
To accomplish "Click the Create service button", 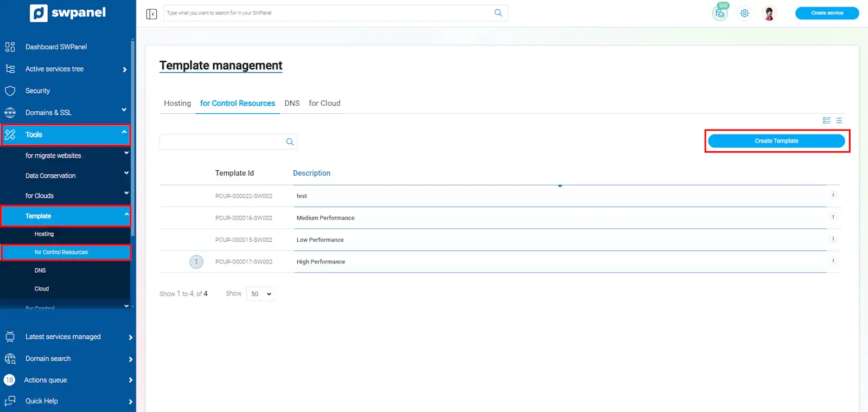I will click(x=827, y=13).
